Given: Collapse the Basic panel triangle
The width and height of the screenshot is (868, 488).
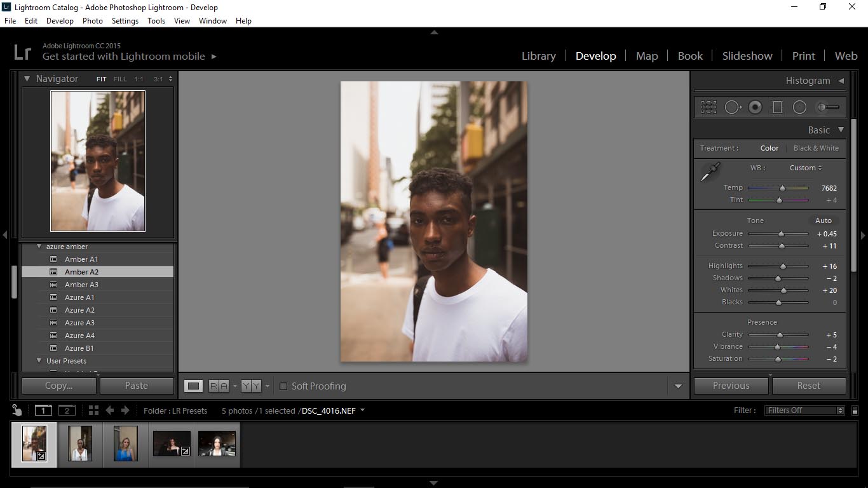Looking at the screenshot, I should coord(841,130).
